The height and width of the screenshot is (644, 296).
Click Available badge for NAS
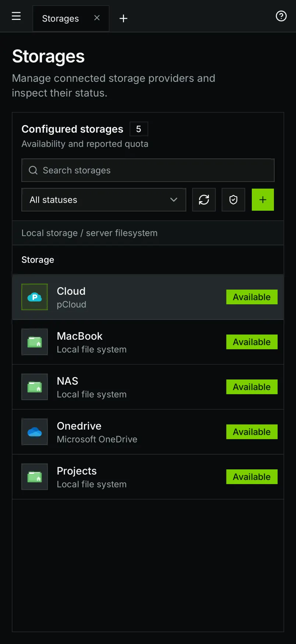tap(252, 387)
